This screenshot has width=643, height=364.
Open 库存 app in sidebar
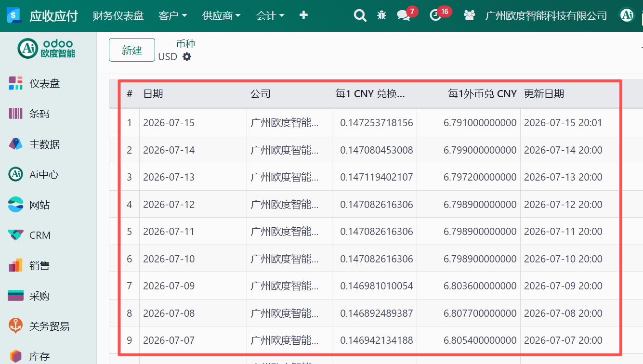39,357
